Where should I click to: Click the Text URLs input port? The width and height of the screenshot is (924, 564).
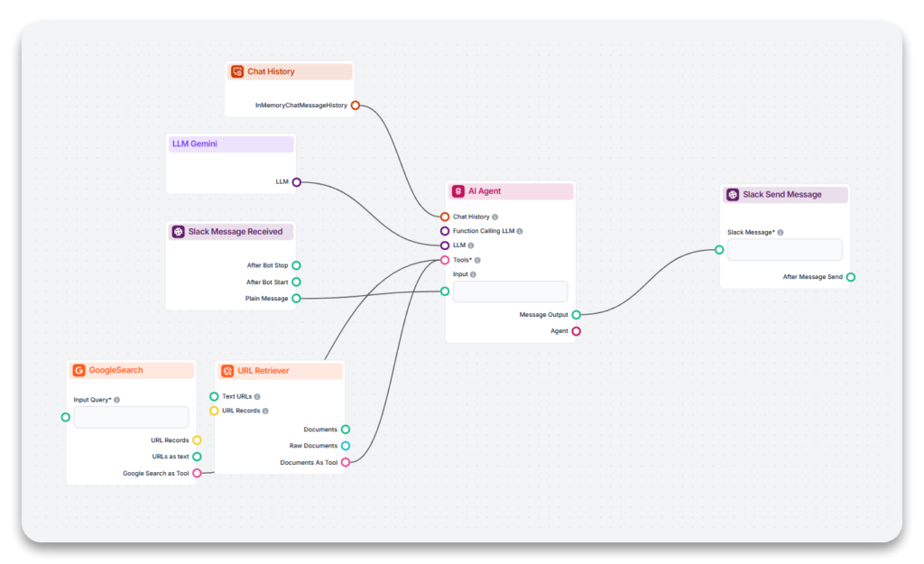point(214,397)
